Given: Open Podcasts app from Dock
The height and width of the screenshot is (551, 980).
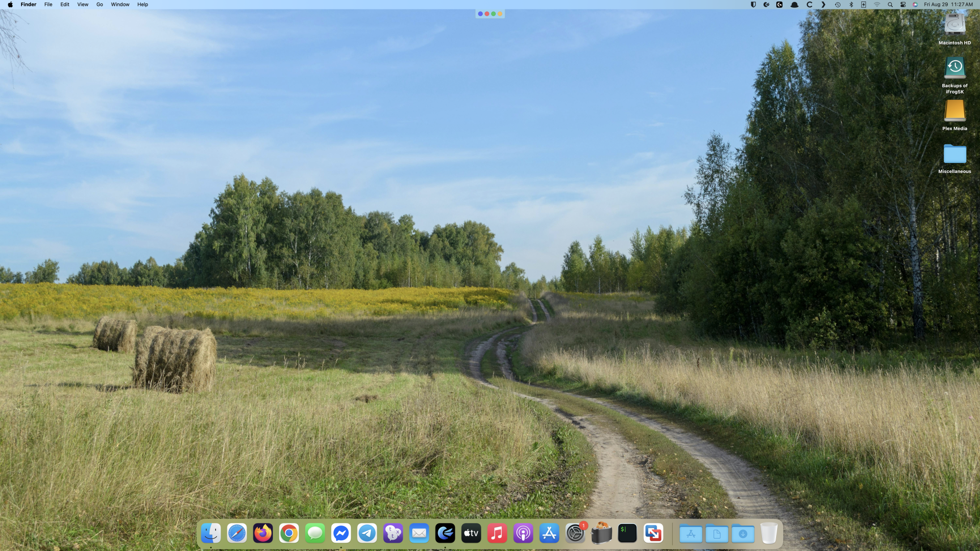Looking at the screenshot, I should [523, 533].
